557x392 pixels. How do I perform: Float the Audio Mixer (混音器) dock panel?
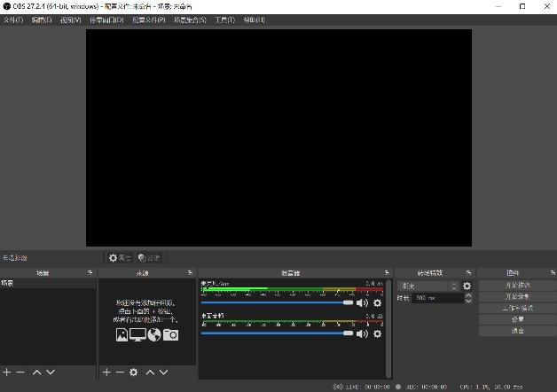(x=387, y=272)
